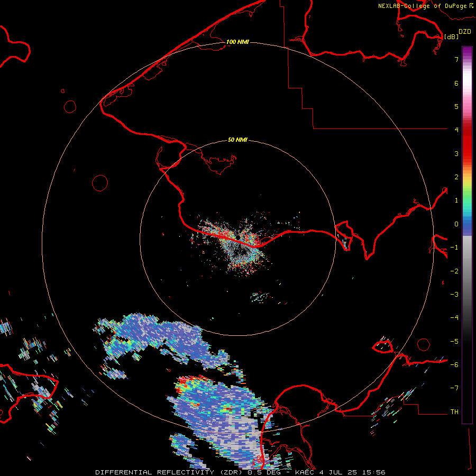The height and width of the screenshot is (476, 476).
Task: Click the -6 value on the color scale
Action: (454, 365)
